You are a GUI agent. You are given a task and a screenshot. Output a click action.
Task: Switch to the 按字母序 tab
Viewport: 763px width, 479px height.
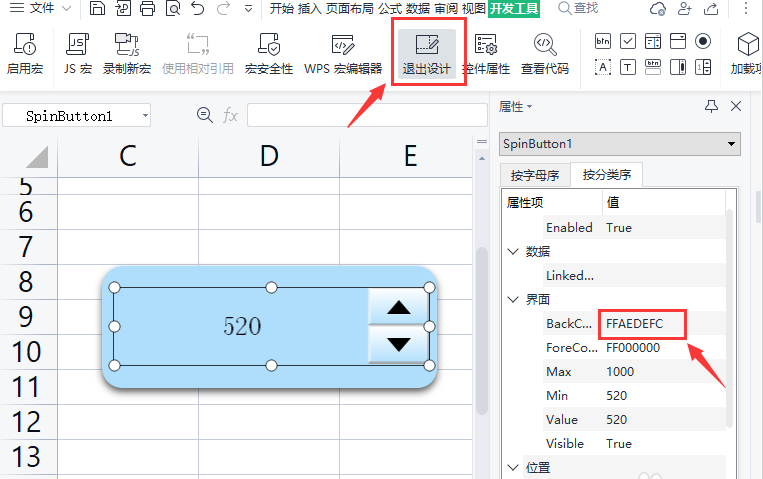[x=535, y=175]
